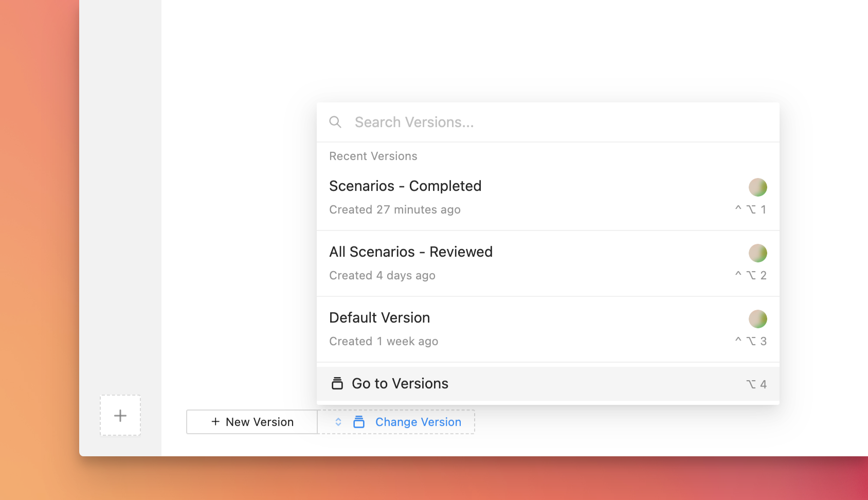Open the Change Version dropdown

pyautogui.click(x=418, y=422)
